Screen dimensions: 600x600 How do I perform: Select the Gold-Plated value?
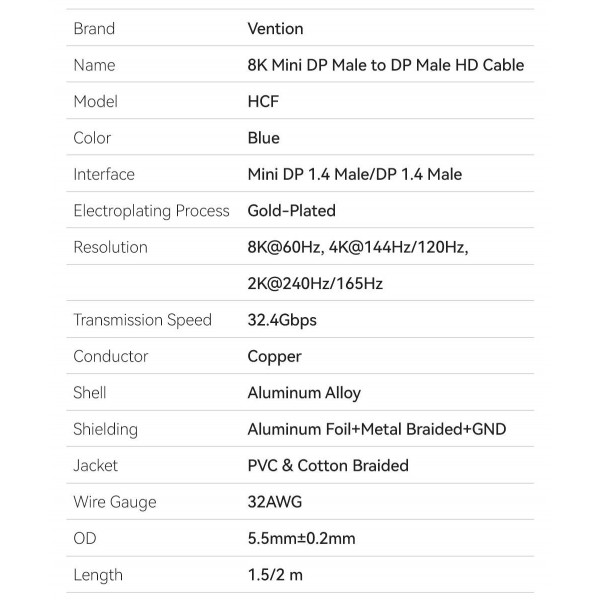291,211
